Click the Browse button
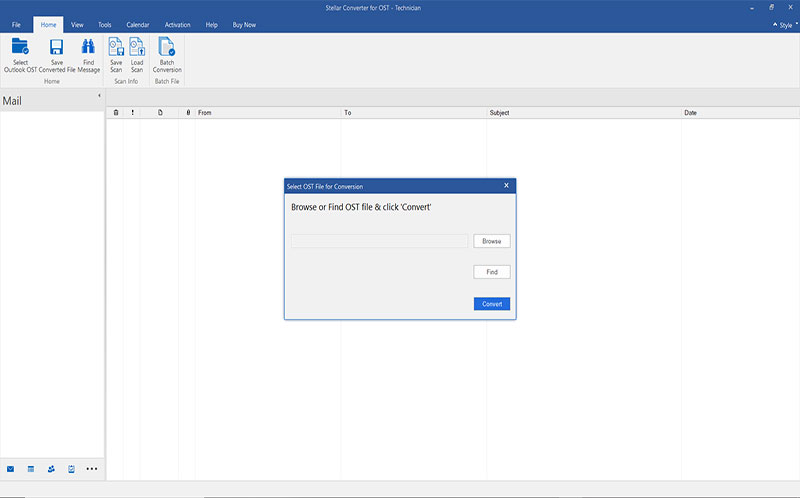This screenshot has width=800, height=498. tap(492, 241)
